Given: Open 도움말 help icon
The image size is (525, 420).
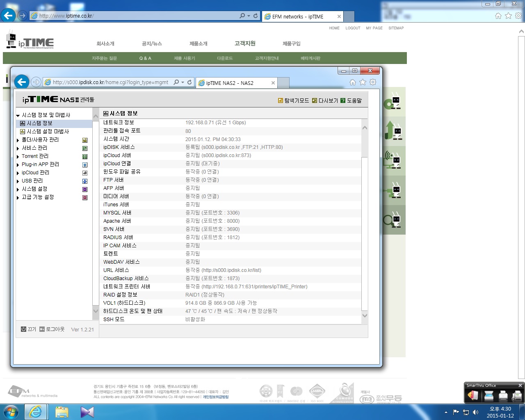Looking at the screenshot, I should tap(343, 100).
